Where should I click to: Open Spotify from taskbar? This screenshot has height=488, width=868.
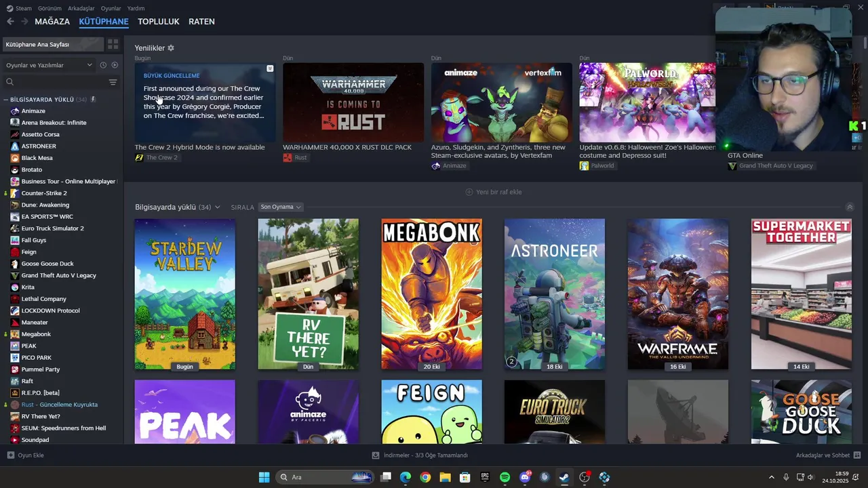505,477
